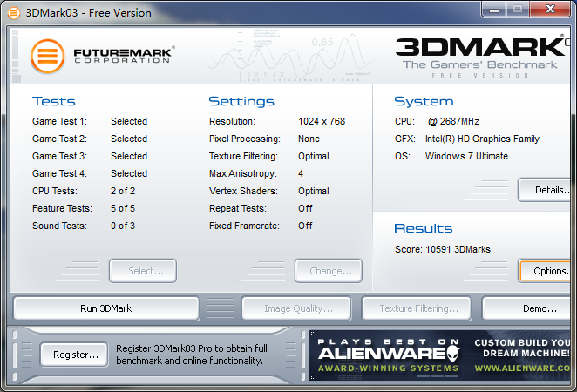This screenshot has width=577, height=392.
Task: Click the Repeat Tests 'Off' value
Action: [305, 208]
